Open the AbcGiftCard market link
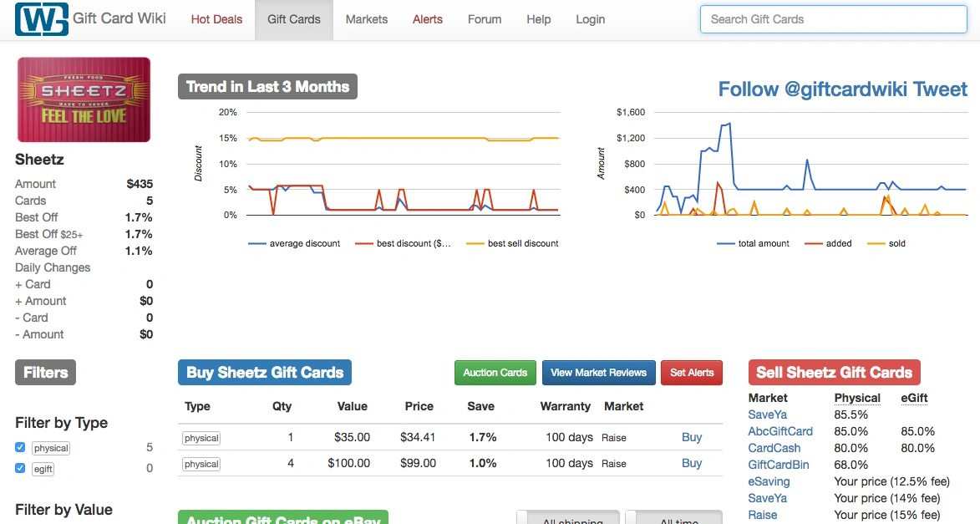 [x=780, y=431]
